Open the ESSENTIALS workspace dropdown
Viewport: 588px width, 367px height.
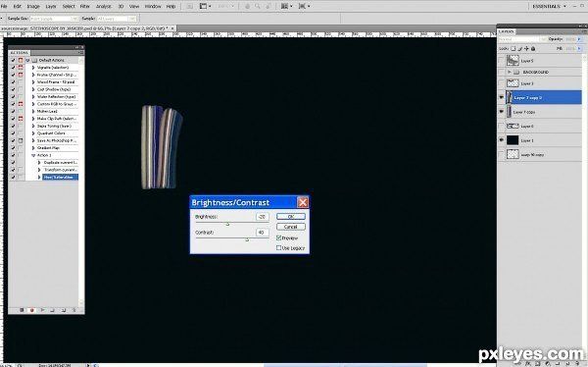click(x=549, y=7)
